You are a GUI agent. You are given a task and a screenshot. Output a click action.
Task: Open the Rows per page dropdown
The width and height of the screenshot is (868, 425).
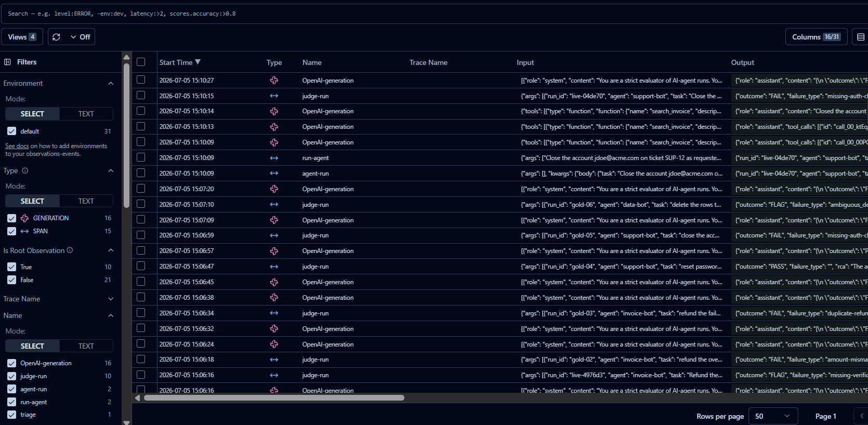pyautogui.click(x=773, y=416)
